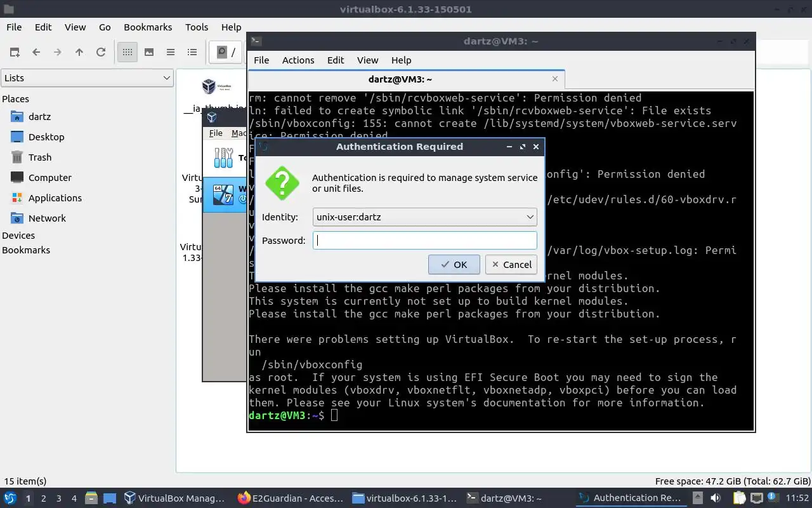Image resolution: width=812 pixels, height=508 pixels.
Task: Open the Help menu in file manager
Action: (x=231, y=27)
